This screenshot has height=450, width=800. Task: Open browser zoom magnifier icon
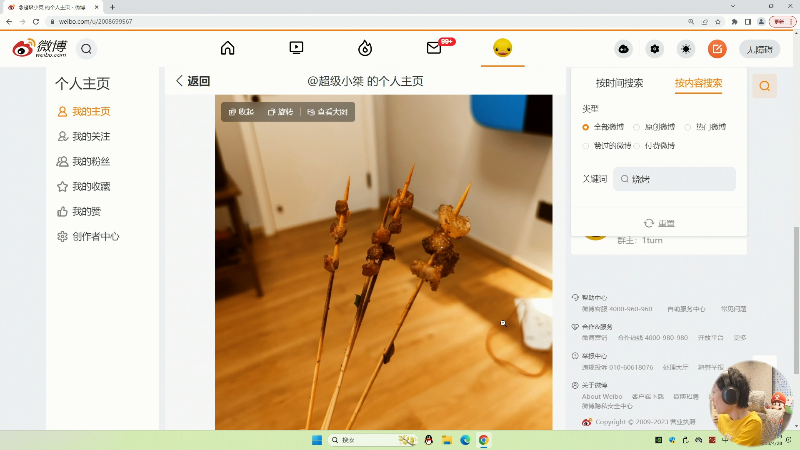[x=691, y=21]
